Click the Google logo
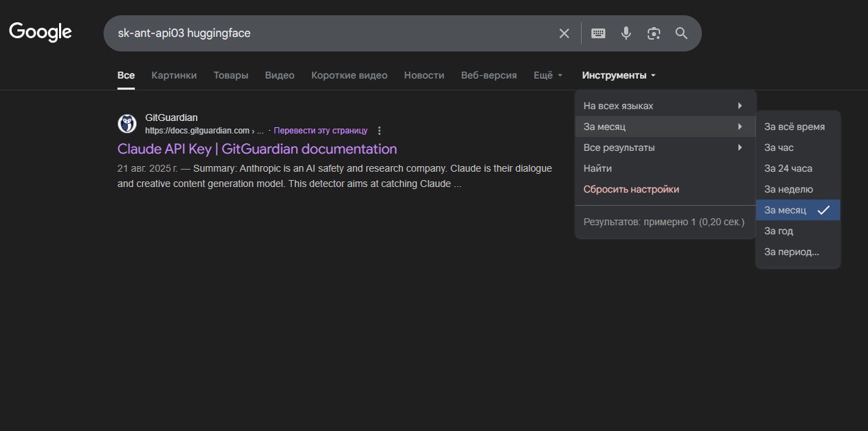 pos(40,33)
